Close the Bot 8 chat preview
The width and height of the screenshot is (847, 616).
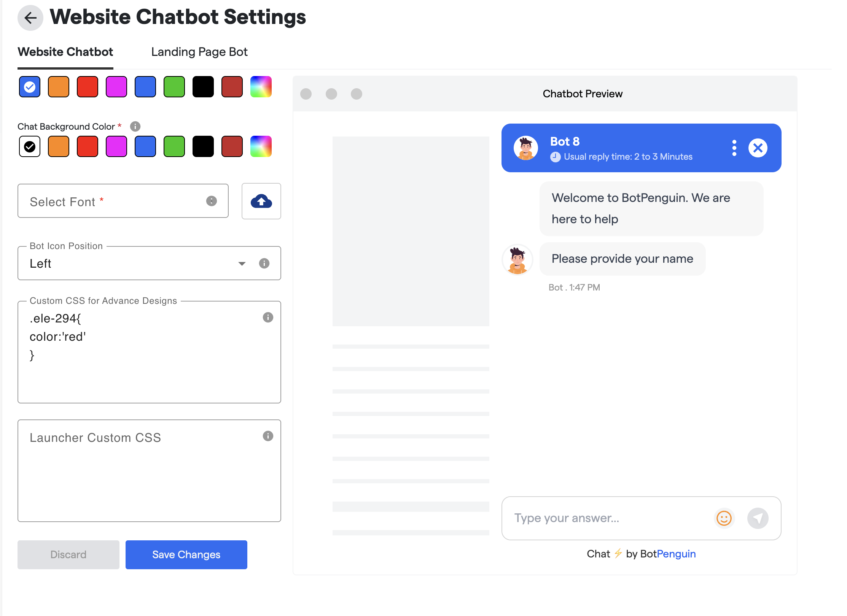(x=758, y=148)
